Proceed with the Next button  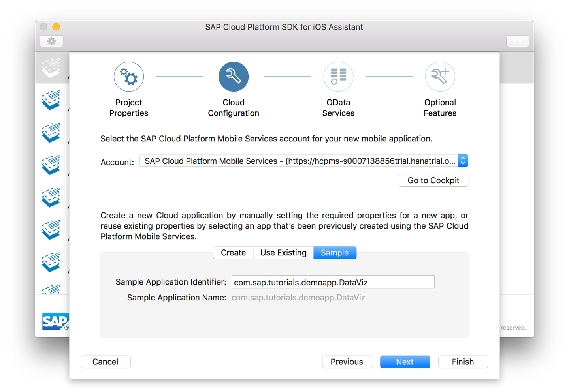[x=405, y=362]
